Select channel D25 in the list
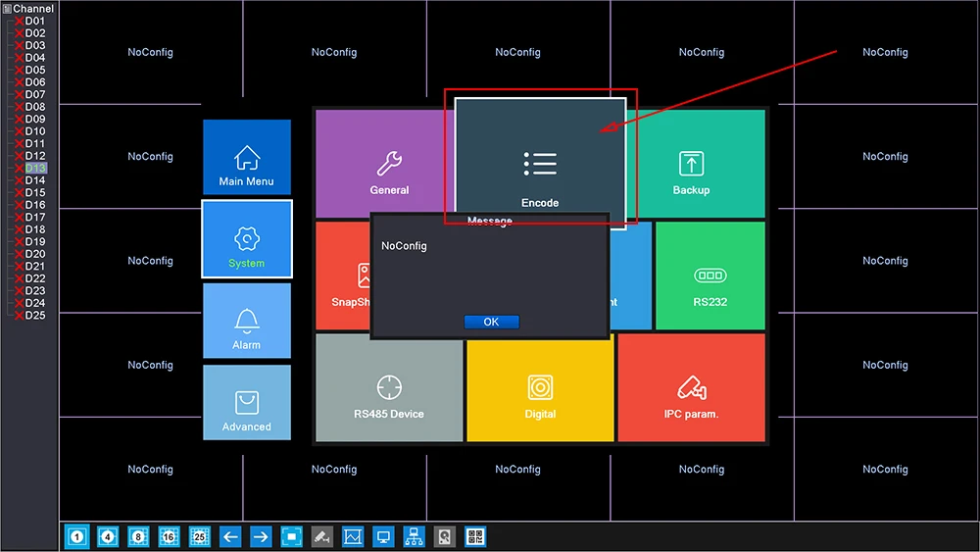The width and height of the screenshot is (980, 552). point(35,315)
